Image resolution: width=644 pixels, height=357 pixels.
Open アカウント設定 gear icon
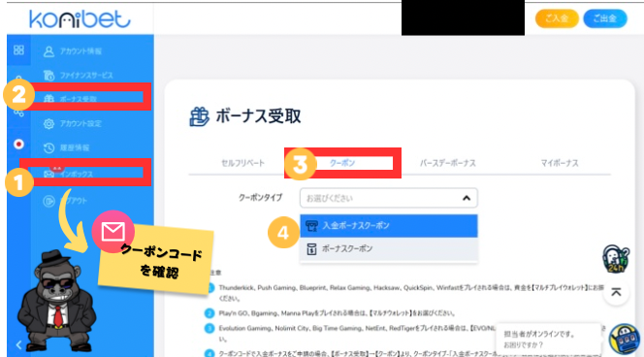coord(48,123)
